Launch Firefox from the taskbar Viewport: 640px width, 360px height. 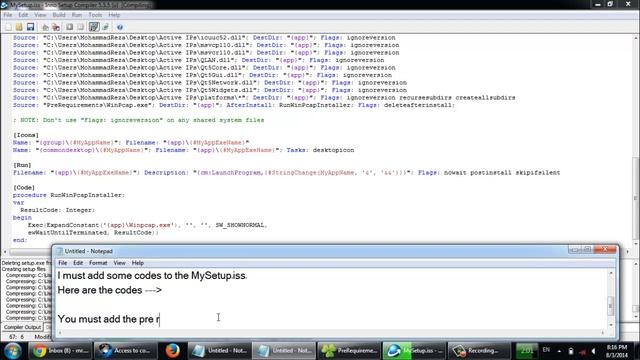click(x=172, y=351)
